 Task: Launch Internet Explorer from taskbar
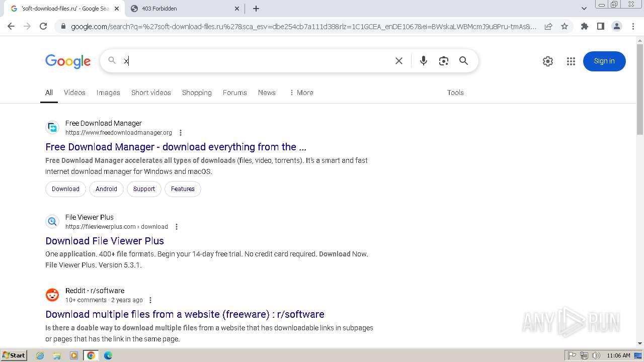[40, 355]
